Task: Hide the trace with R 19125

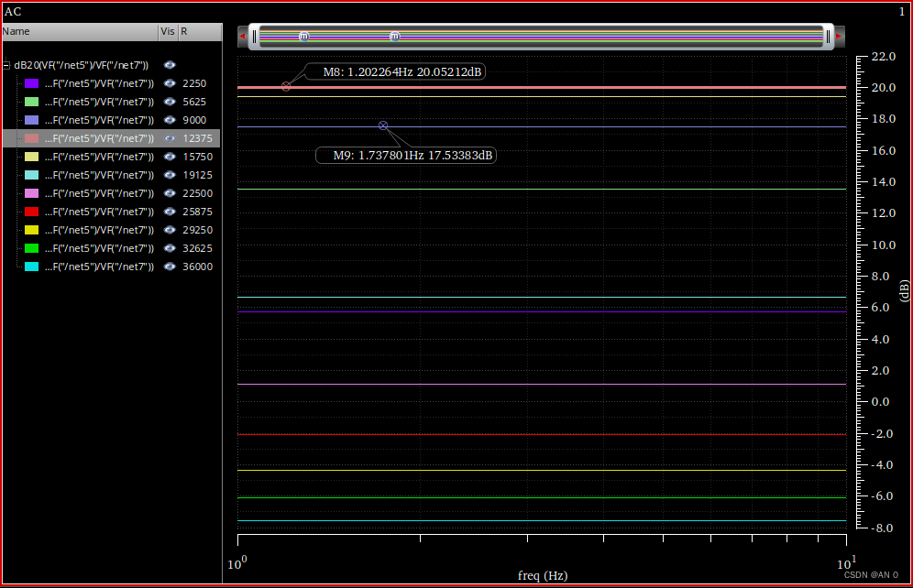Action: (x=170, y=175)
